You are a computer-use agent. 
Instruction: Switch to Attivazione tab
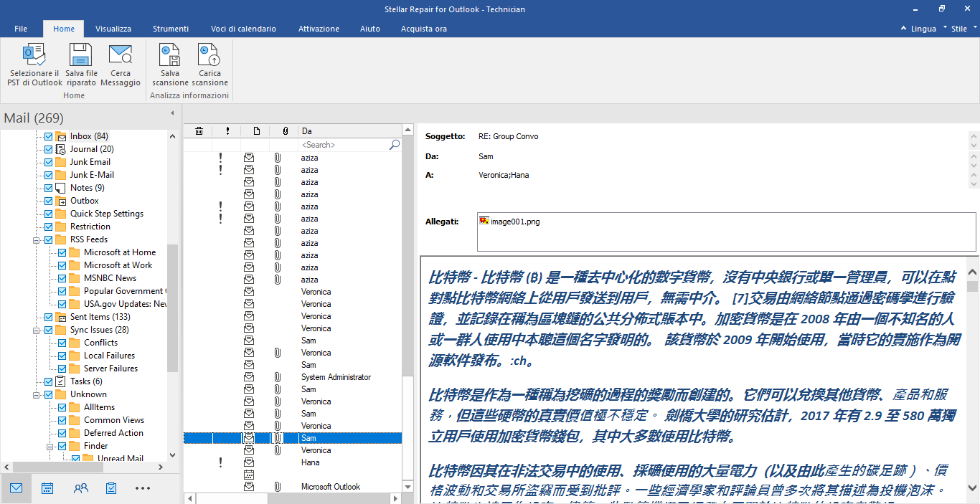[x=319, y=29]
